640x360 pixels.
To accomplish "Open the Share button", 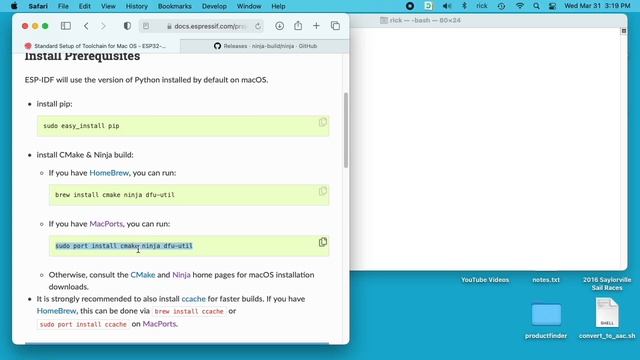I will 298,26.
